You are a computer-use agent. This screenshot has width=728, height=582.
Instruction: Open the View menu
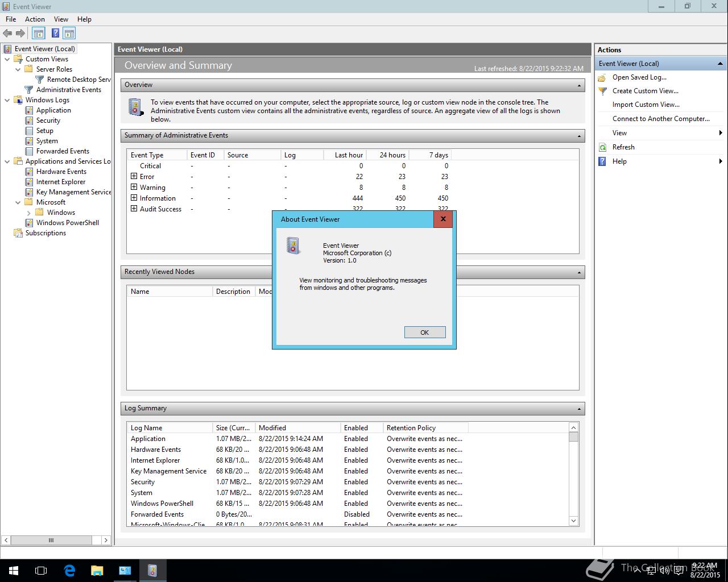pyautogui.click(x=61, y=19)
